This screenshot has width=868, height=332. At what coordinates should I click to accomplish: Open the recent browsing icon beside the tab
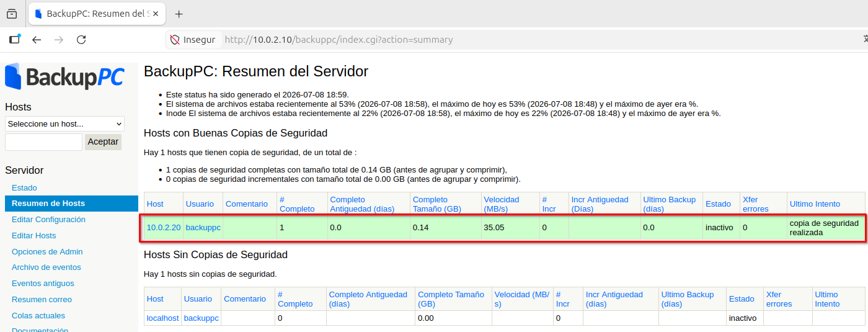11,14
